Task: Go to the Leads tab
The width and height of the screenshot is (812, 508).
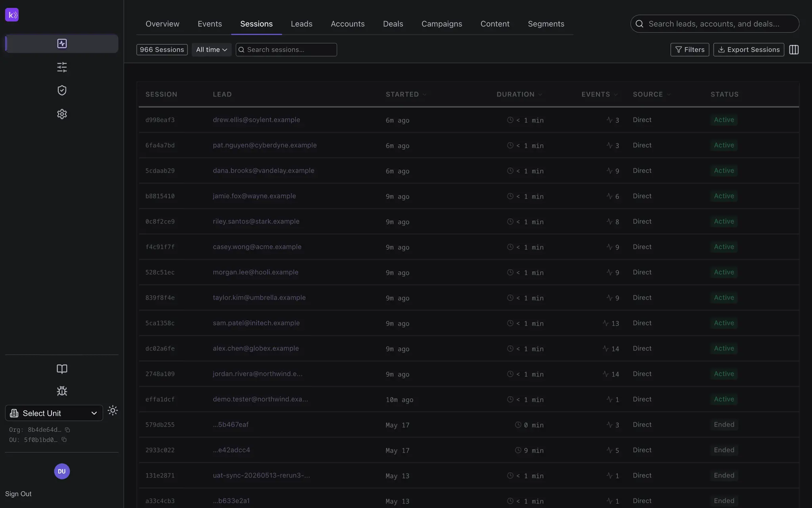Action: [301, 24]
